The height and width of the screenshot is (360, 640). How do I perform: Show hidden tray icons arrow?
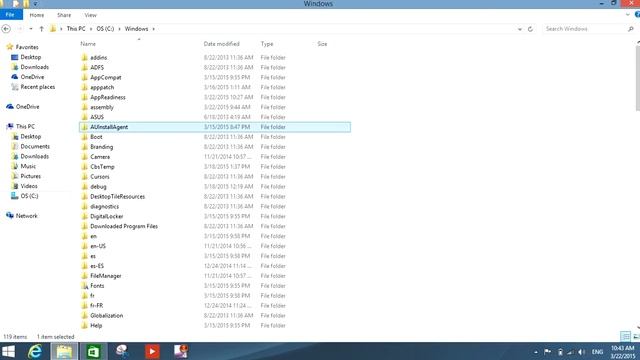536,352
